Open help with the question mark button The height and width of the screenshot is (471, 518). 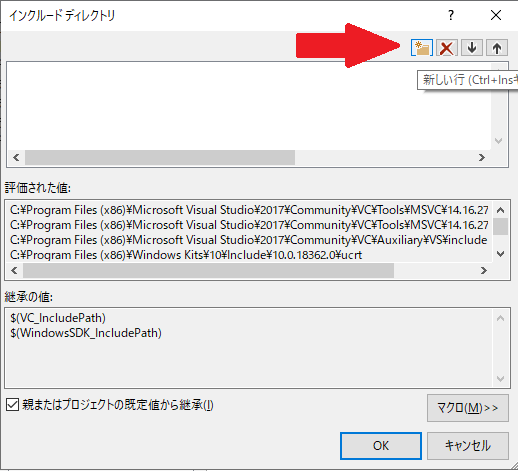[451, 15]
